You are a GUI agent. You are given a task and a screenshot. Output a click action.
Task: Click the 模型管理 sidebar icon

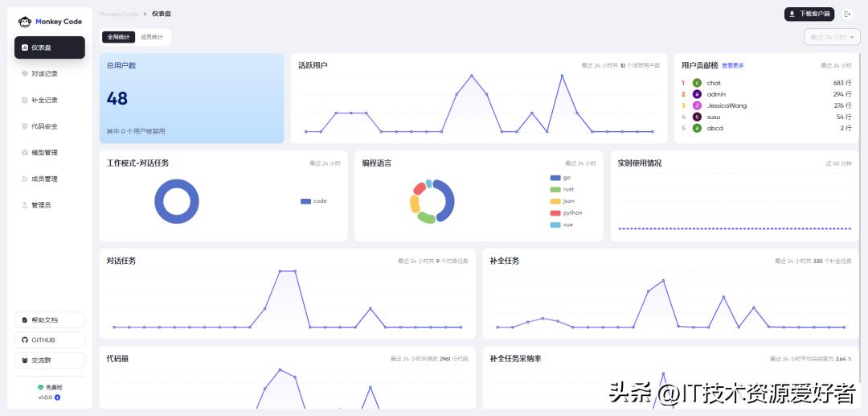pos(24,152)
